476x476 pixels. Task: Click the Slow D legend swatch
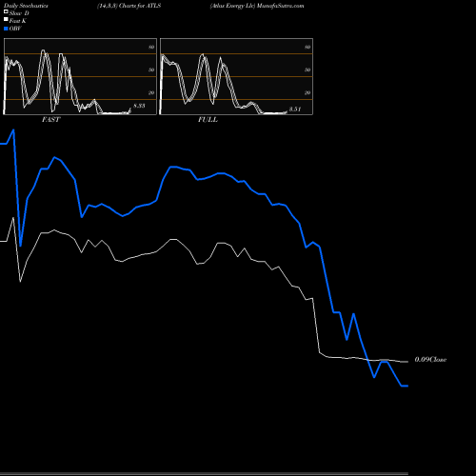[x=6, y=11]
